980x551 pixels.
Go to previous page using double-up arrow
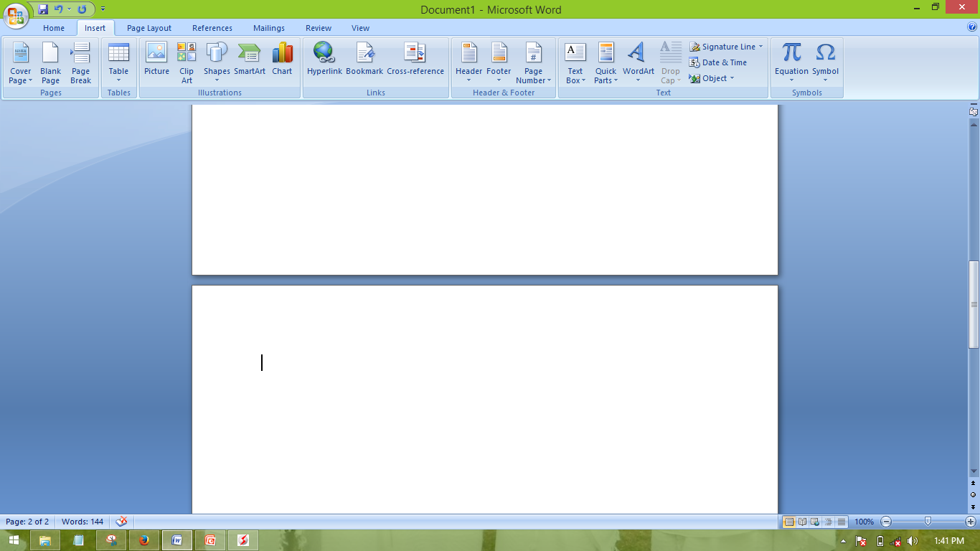click(974, 484)
